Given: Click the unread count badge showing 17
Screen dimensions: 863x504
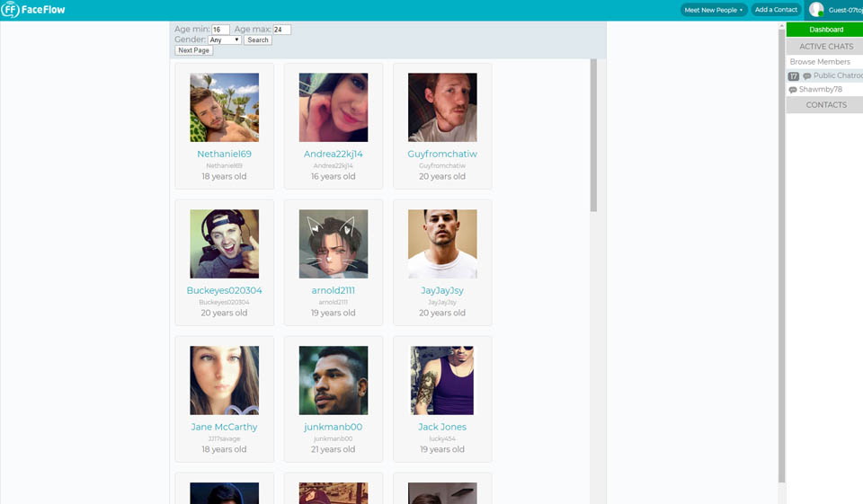Looking at the screenshot, I should (x=794, y=76).
